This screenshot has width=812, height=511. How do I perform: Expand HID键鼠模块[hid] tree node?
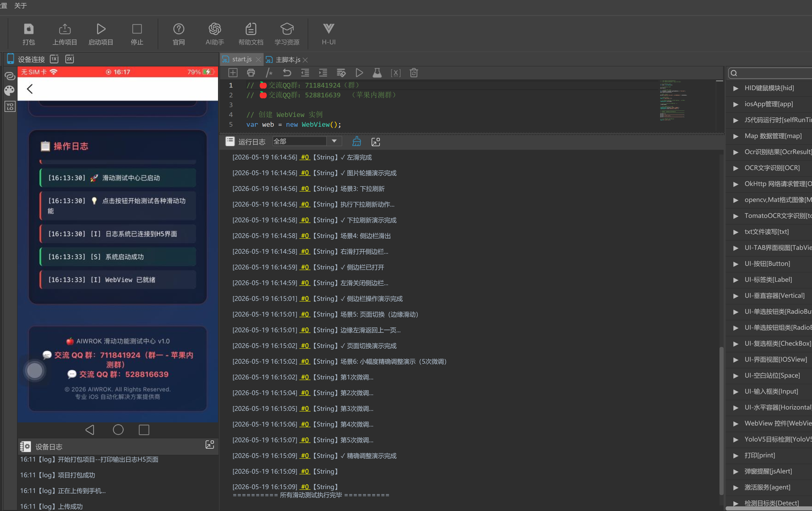[x=736, y=88]
